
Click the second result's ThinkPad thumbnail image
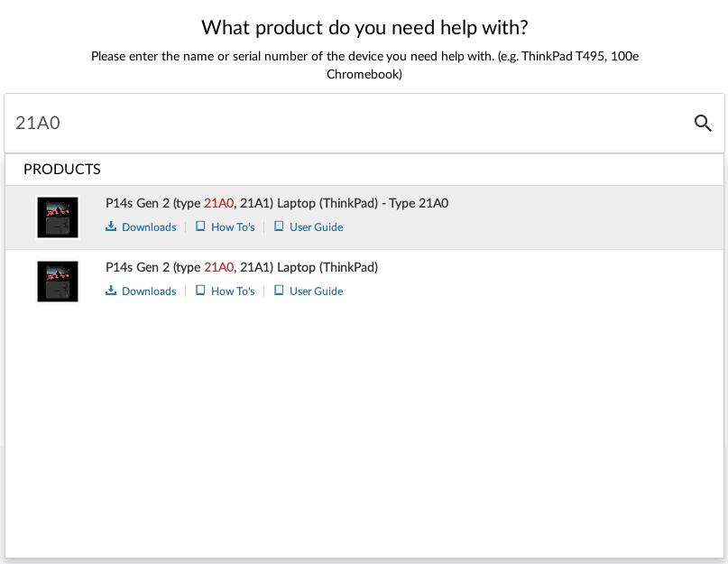pyautogui.click(x=58, y=282)
